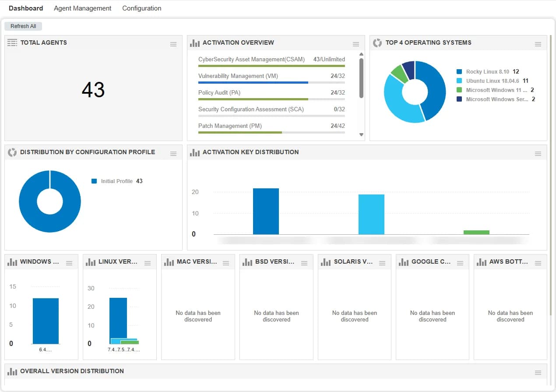Click the dashboard page vertical scrollbar
556x392 pixels.
click(x=551, y=175)
